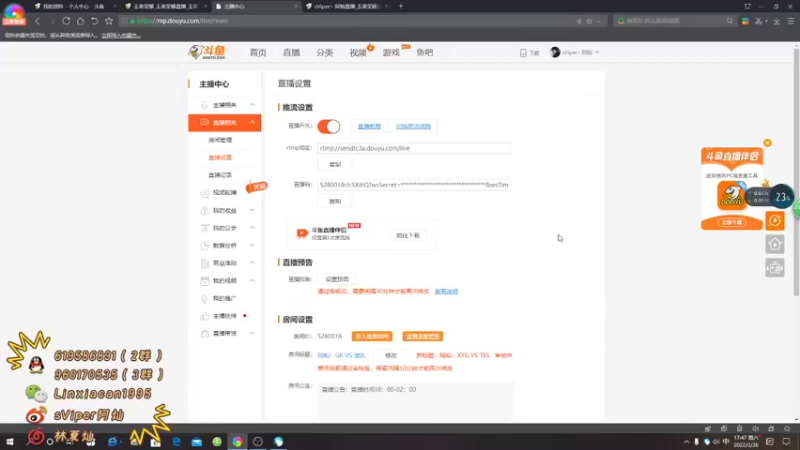Open 直播记录 in sidebar
This screenshot has height=450, width=800.
pos(220,175)
